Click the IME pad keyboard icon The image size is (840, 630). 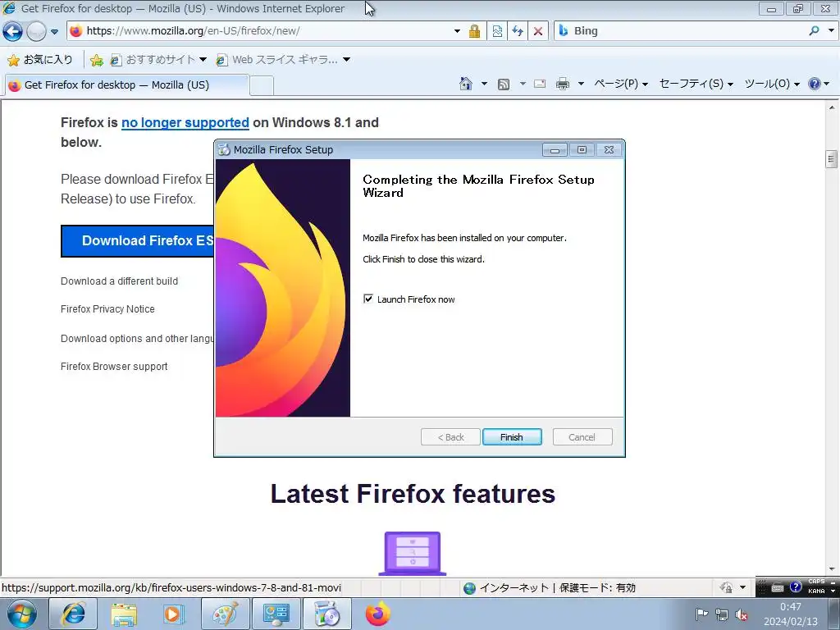(778, 588)
